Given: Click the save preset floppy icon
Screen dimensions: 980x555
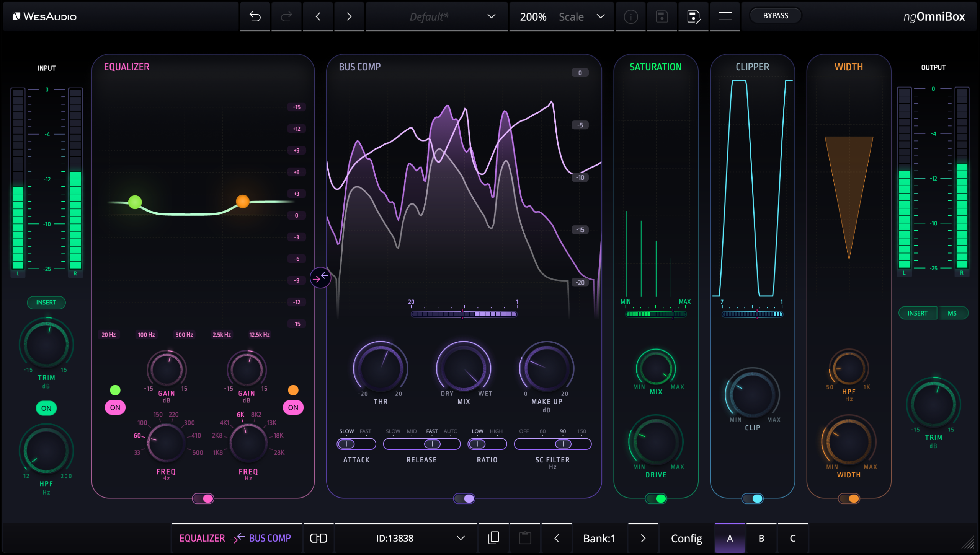Looking at the screenshot, I should [x=662, y=16].
